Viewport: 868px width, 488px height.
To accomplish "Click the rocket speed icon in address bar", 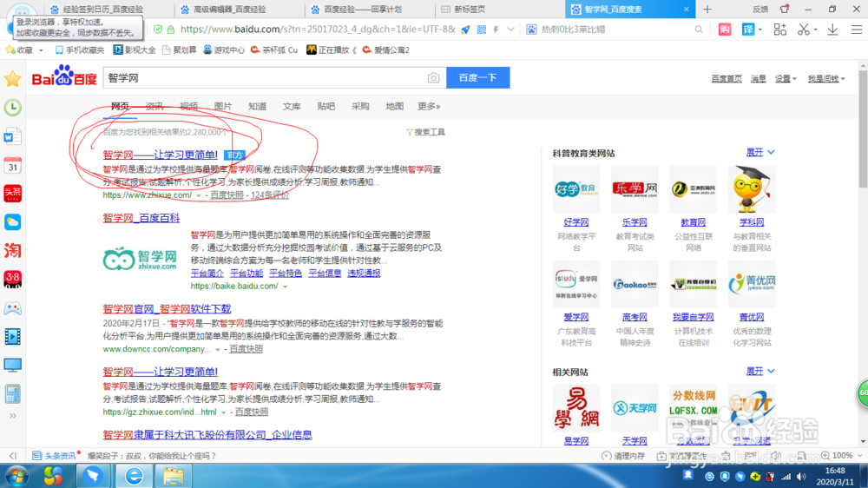I will pos(465,30).
